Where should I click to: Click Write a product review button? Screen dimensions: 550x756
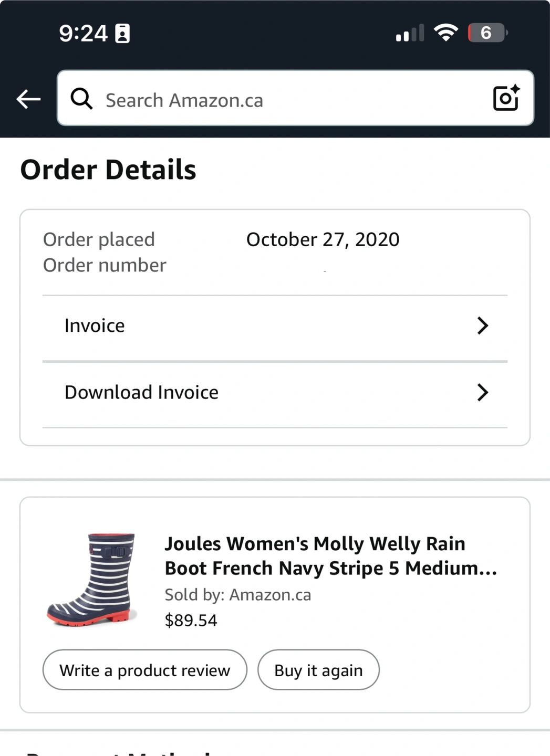pyautogui.click(x=144, y=670)
